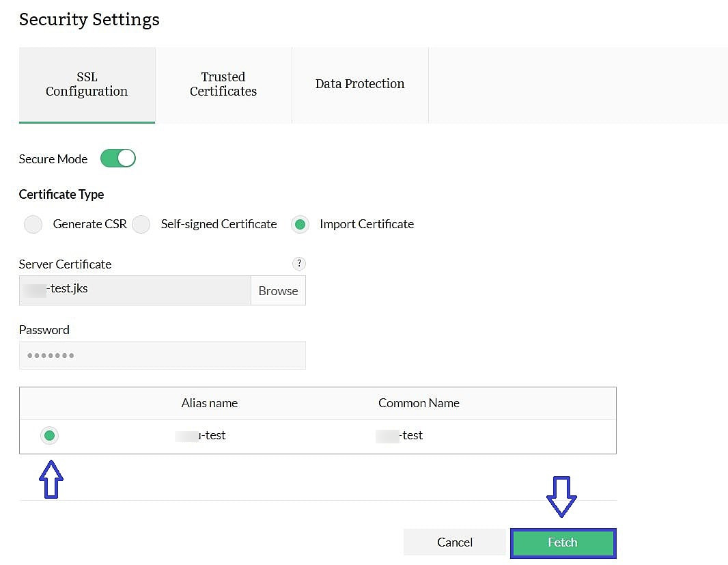The width and height of the screenshot is (728, 565).
Task: Click the Server Certificate file name field
Action: [135, 290]
